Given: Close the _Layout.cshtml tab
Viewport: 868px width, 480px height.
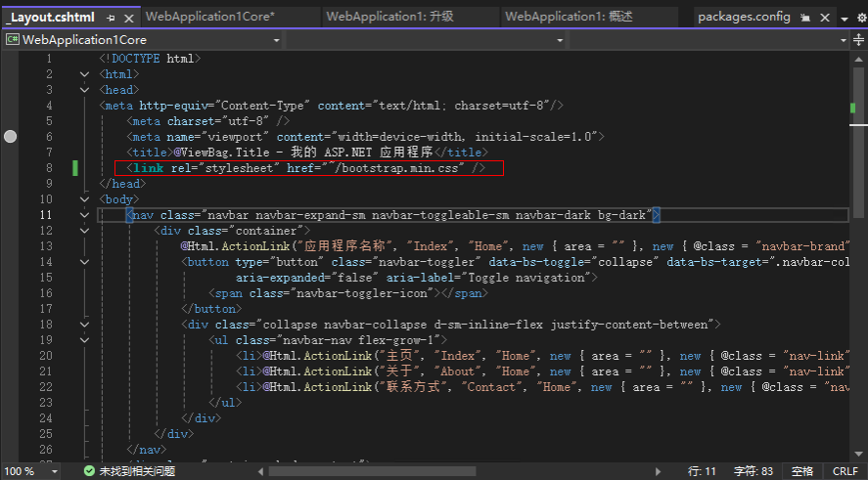Looking at the screenshot, I should coord(127,18).
